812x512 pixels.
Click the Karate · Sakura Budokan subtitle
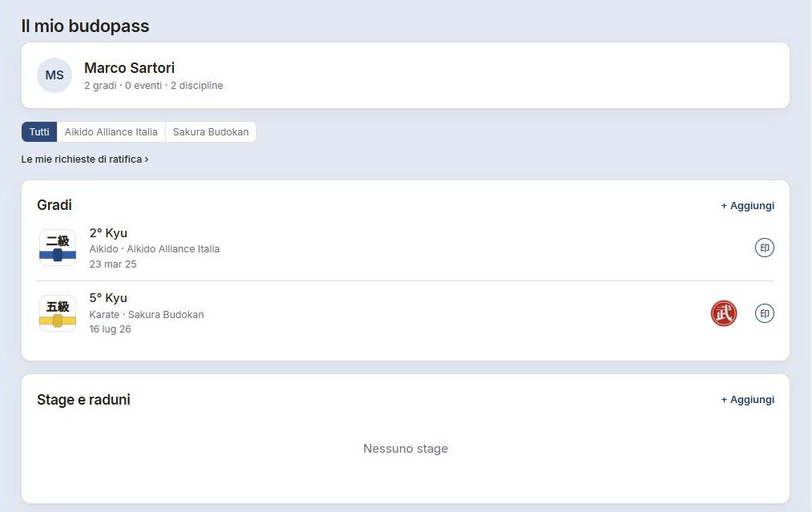tap(147, 315)
